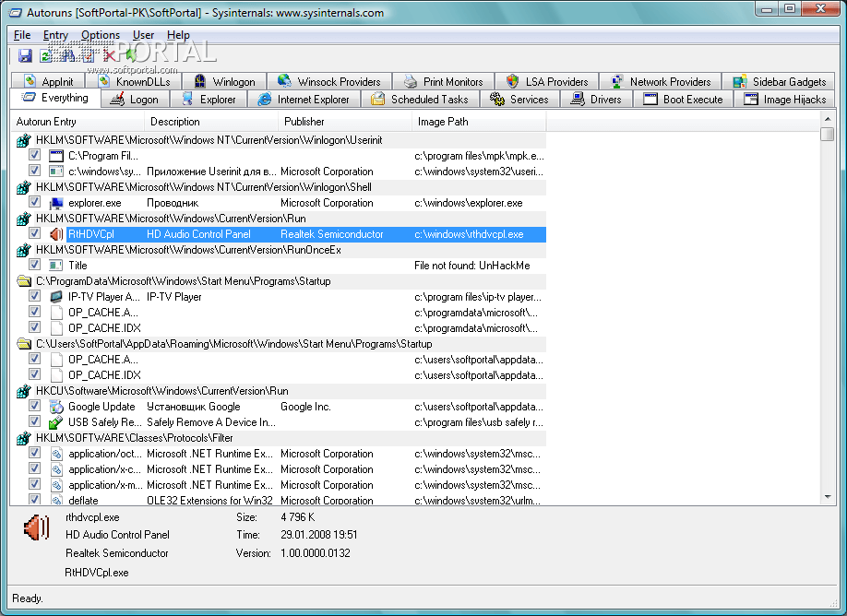Click the speaker icon of the RtHDVCpl row

click(56, 234)
